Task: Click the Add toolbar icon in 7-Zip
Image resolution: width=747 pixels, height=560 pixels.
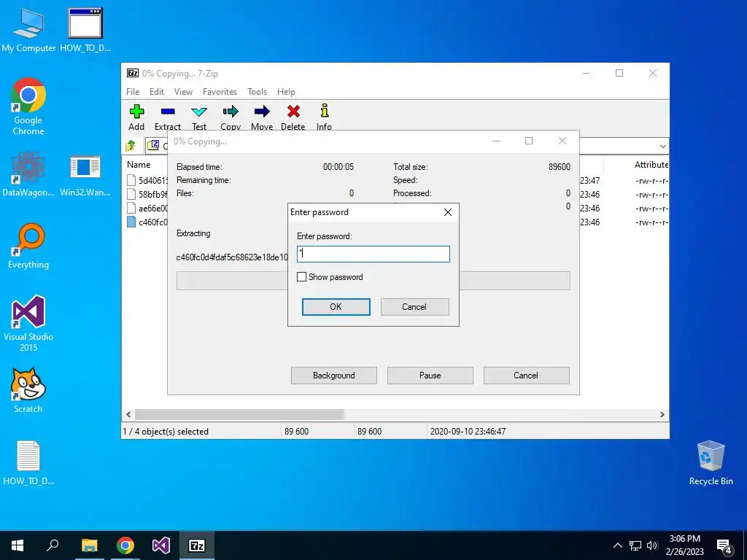Action: [136, 117]
